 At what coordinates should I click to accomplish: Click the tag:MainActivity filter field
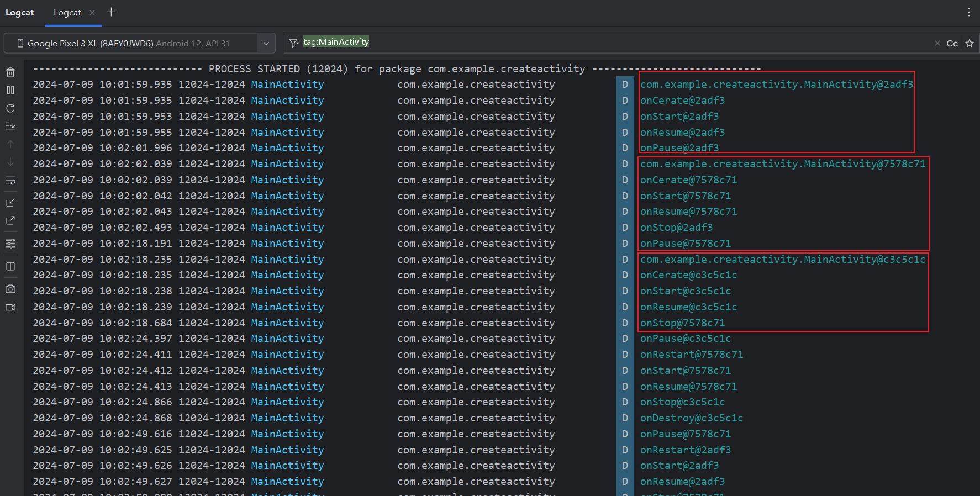coord(608,43)
